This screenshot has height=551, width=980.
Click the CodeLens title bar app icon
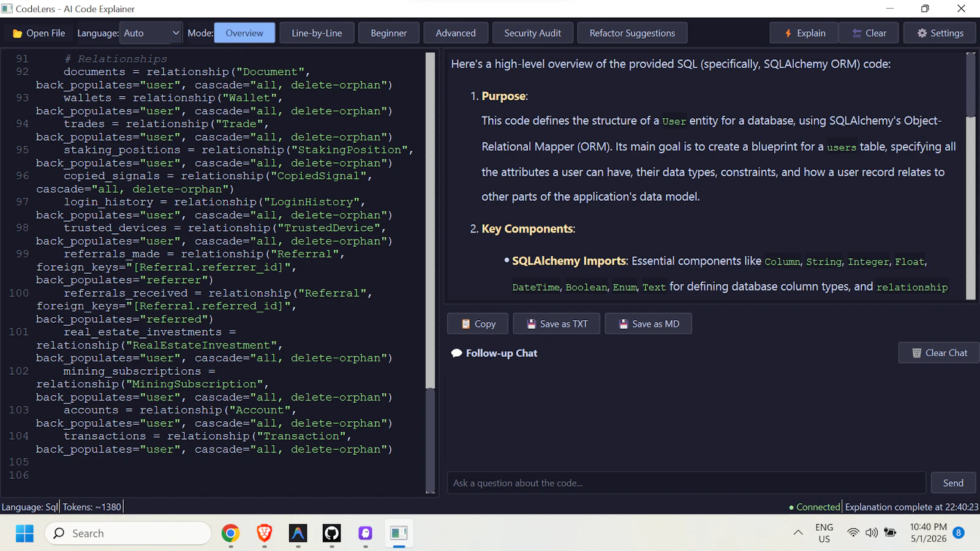pos(7,9)
